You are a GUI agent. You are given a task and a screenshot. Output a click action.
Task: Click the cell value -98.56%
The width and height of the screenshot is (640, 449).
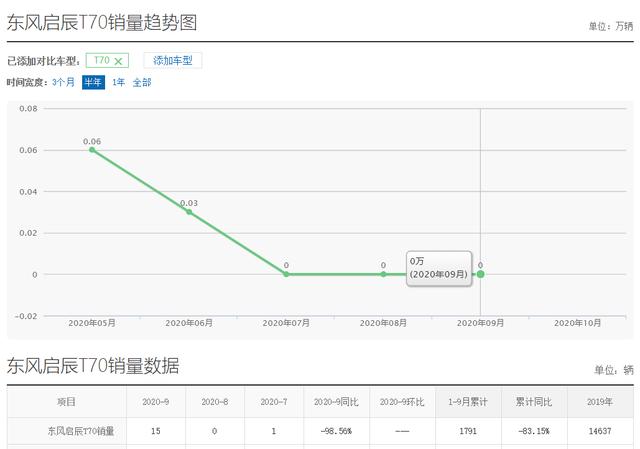point(336,431)
